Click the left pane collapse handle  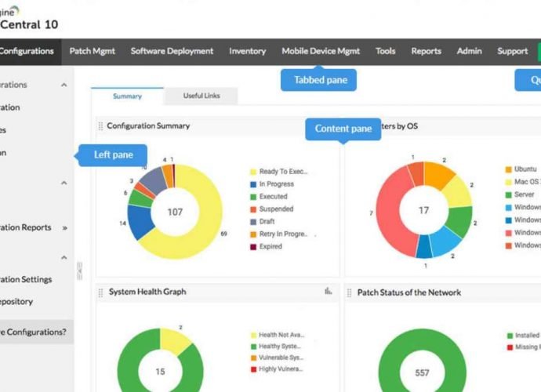pyautogui.click(x=80, y=271)
